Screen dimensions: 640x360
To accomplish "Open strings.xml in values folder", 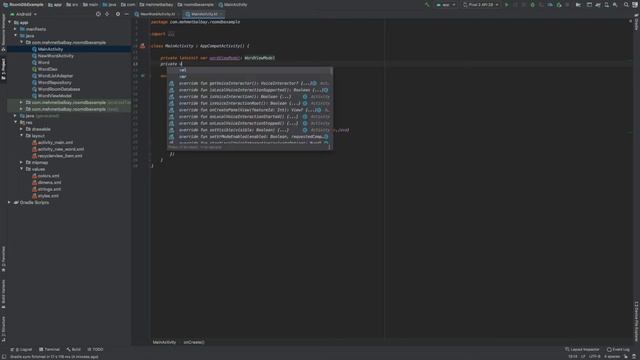I will (49, 189).
